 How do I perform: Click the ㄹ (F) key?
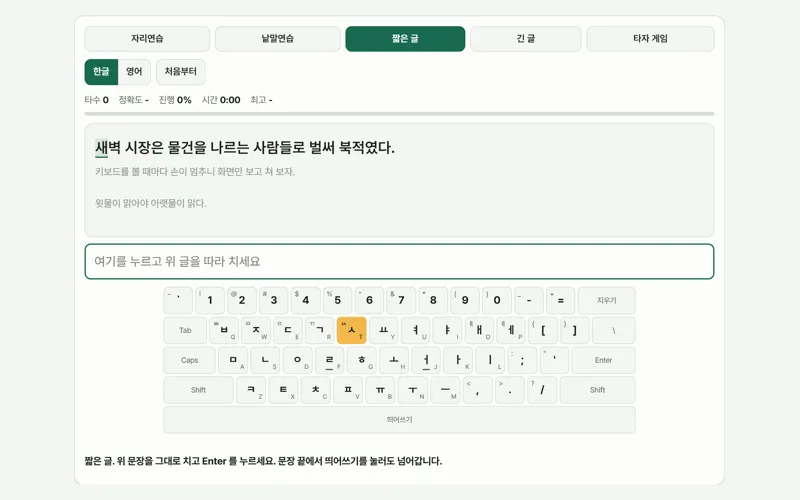pyautogui.click(x=329, y=360)
